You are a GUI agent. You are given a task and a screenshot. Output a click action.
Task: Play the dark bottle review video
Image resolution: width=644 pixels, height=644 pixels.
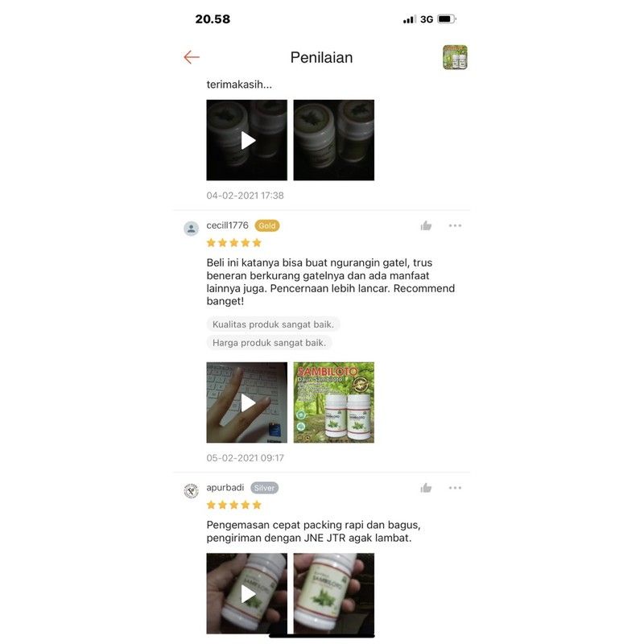[x=247, y=140]
